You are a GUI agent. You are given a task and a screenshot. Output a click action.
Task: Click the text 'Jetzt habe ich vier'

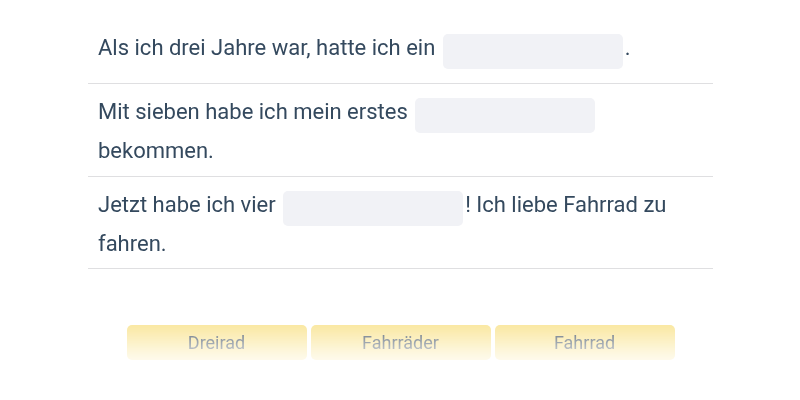(x=187, y=205)
